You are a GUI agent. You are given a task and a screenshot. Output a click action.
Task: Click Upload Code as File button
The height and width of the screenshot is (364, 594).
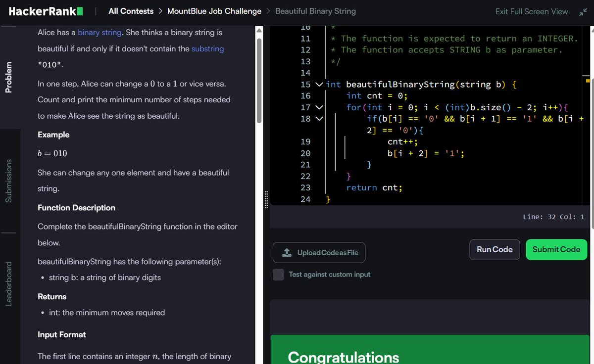pos(319,253)
